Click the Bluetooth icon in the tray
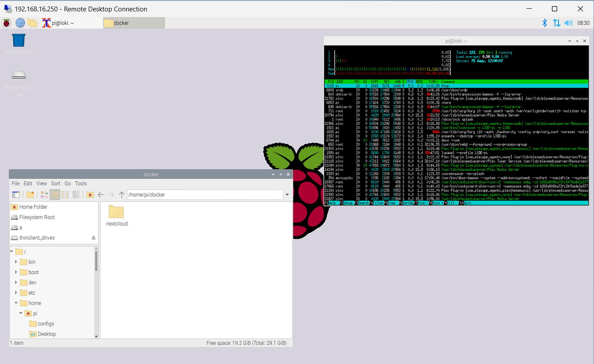 click(x=544, y=23)
